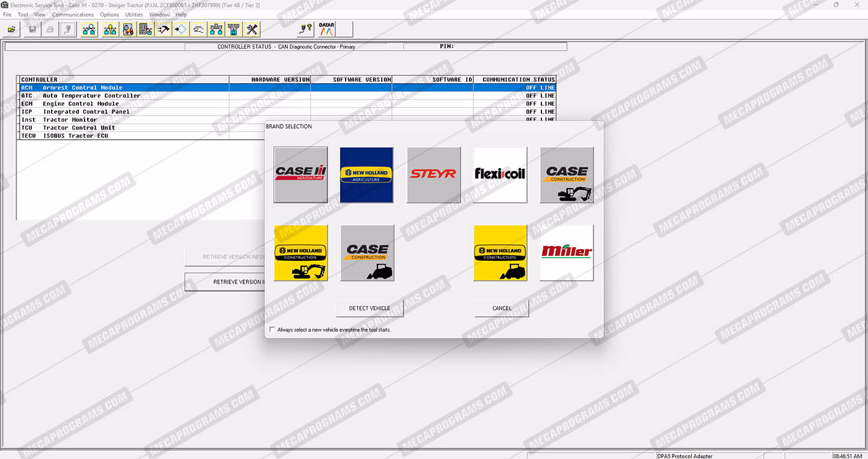Viewport: 868px width, 459px height.
Task: Click the blue diamond with arrow icon
Action: pos(180,29)
